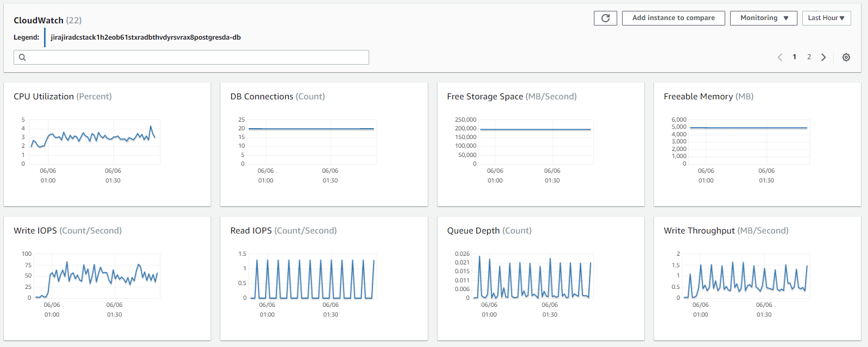
Task: Select page 1 in pagination
Action: pos(795,57)
